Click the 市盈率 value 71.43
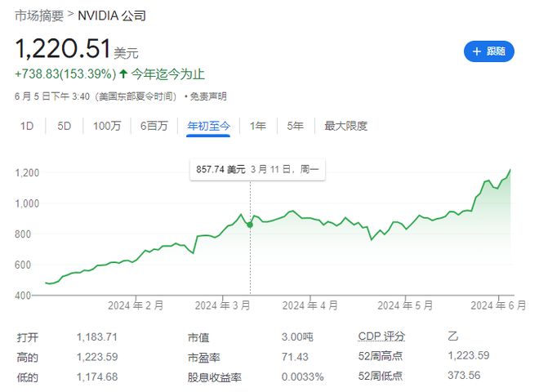 295,357
